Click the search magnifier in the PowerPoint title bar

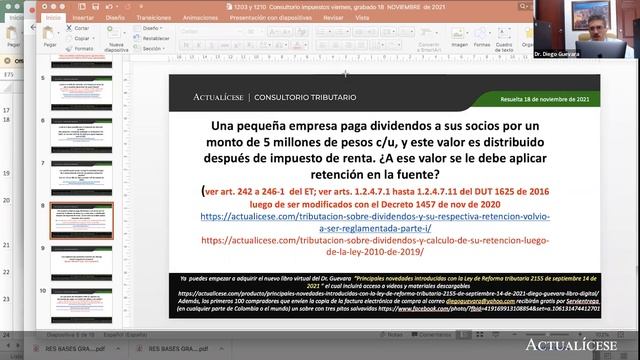point(522,6)
